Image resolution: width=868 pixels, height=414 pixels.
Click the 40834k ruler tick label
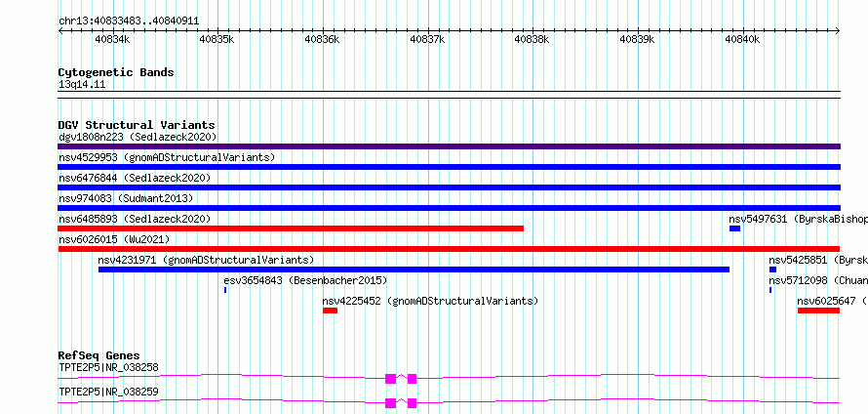pyautogui.click(x=113, y=39)
